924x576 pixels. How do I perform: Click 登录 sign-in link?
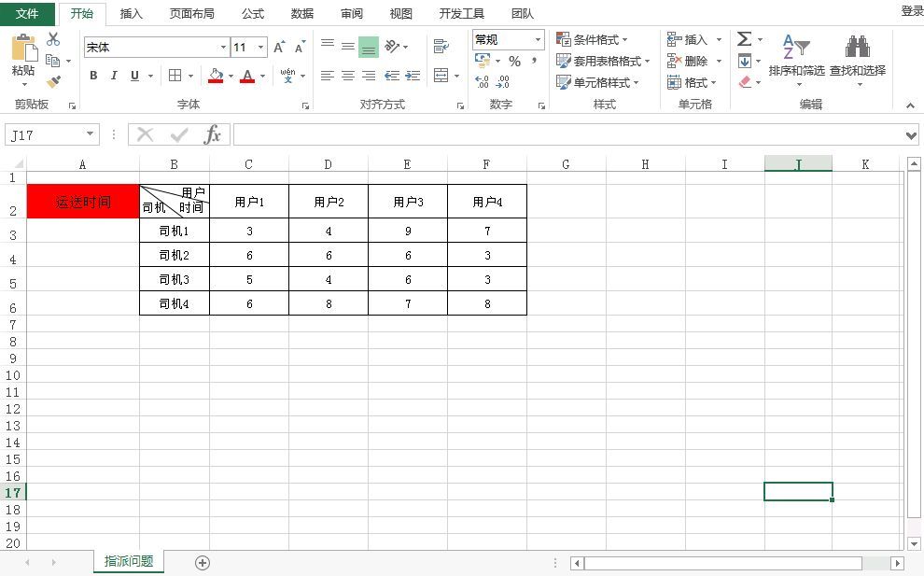pos(912,10)
